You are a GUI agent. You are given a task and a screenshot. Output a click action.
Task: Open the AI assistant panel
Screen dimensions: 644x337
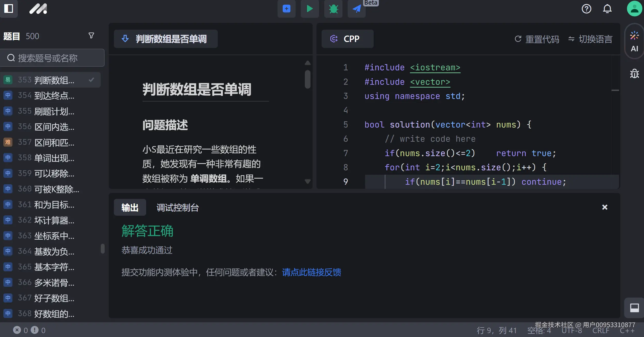coord(634,42)
